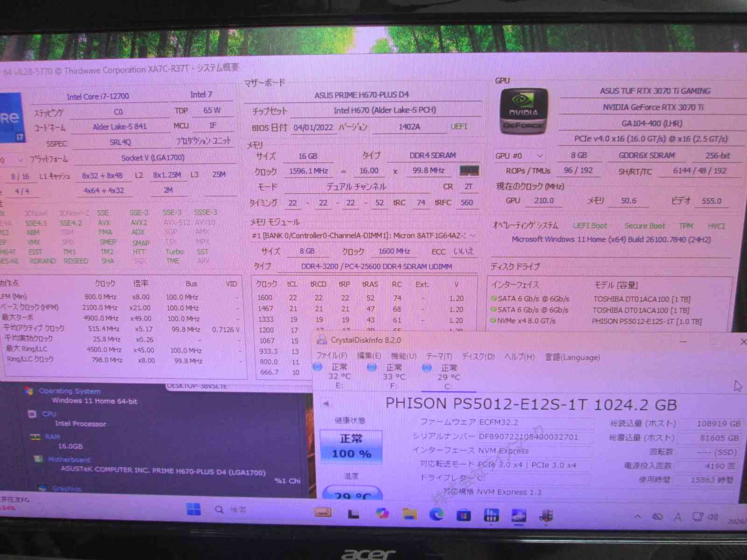Open the Copilot taskbar icon
Screen dimensions: 747x560
click(x=382, y=513)
